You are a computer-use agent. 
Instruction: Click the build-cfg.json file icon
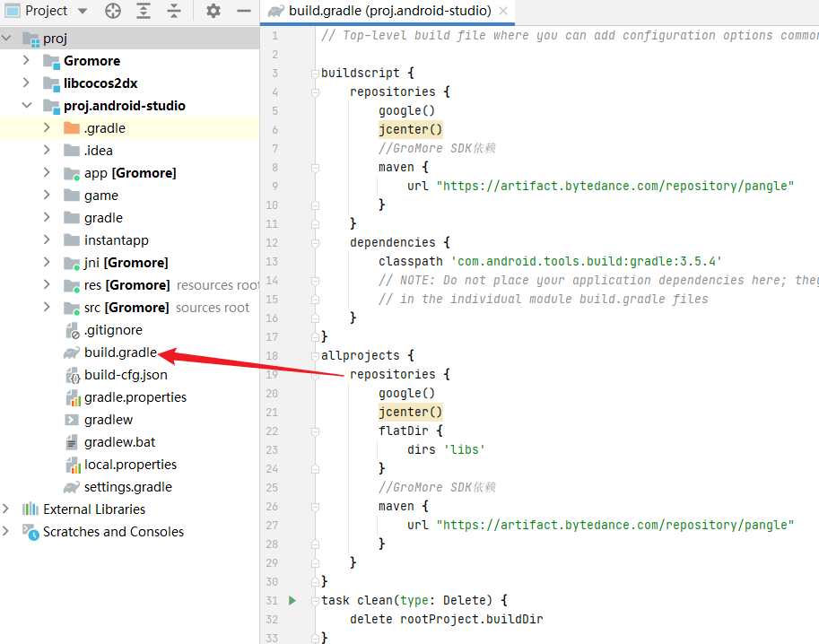pyautogui.click(x=72, y=376)
